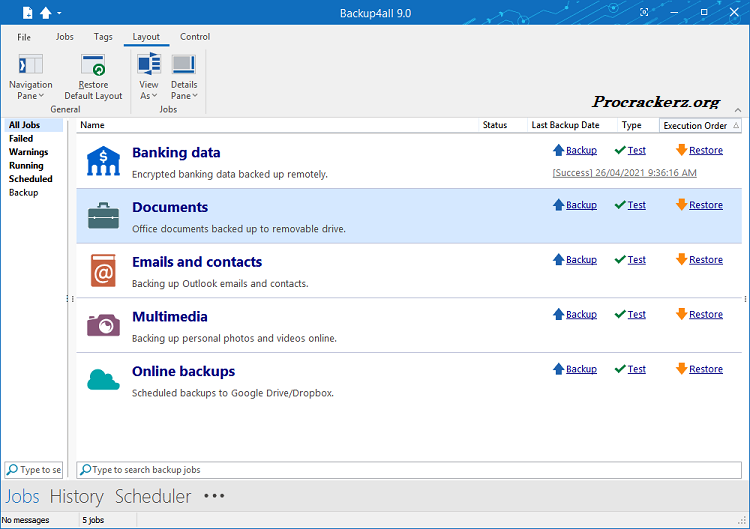Click the Multimedia camera icon
Image resolution: width=750 pixels, height=529 pixels.
tap(103, 325)
